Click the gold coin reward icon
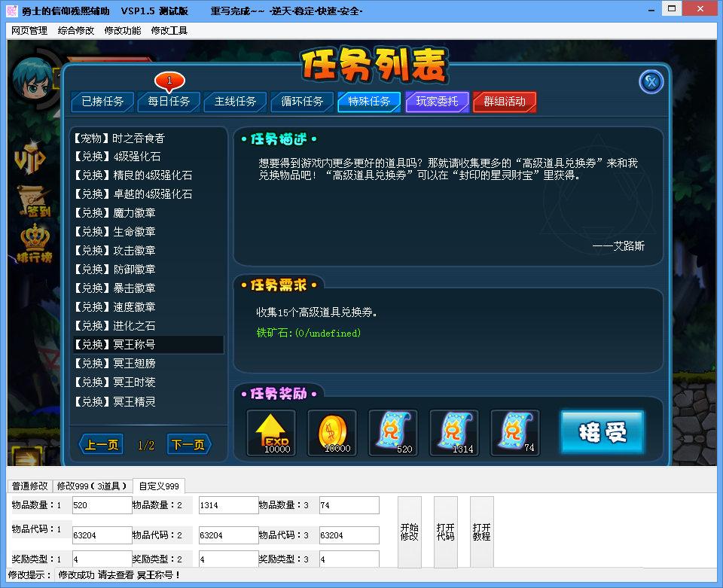The width and height of the screenshot is (723, 588). [x=332, y=433]
